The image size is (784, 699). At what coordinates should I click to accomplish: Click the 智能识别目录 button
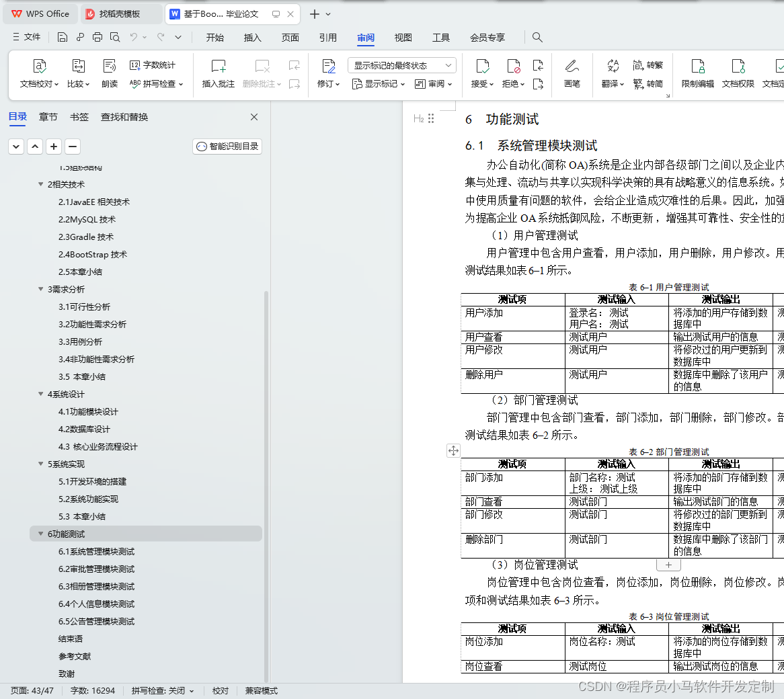tap(227, 146)
